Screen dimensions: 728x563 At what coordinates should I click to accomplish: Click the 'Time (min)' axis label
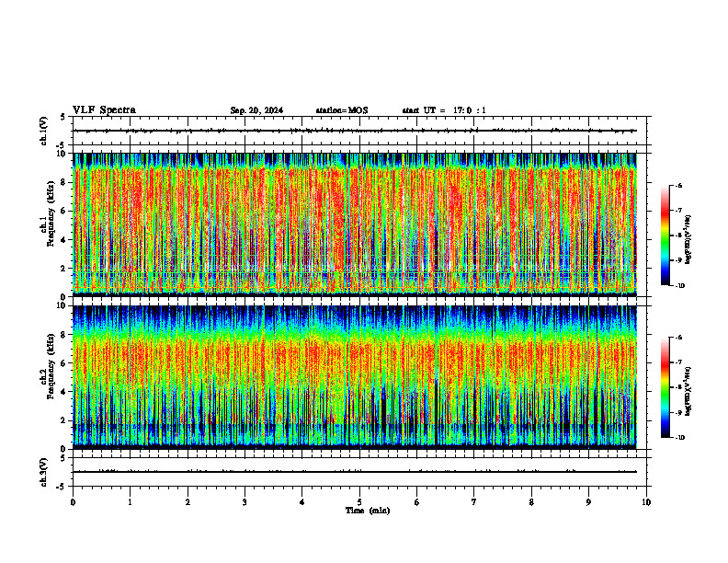point(368,511)
